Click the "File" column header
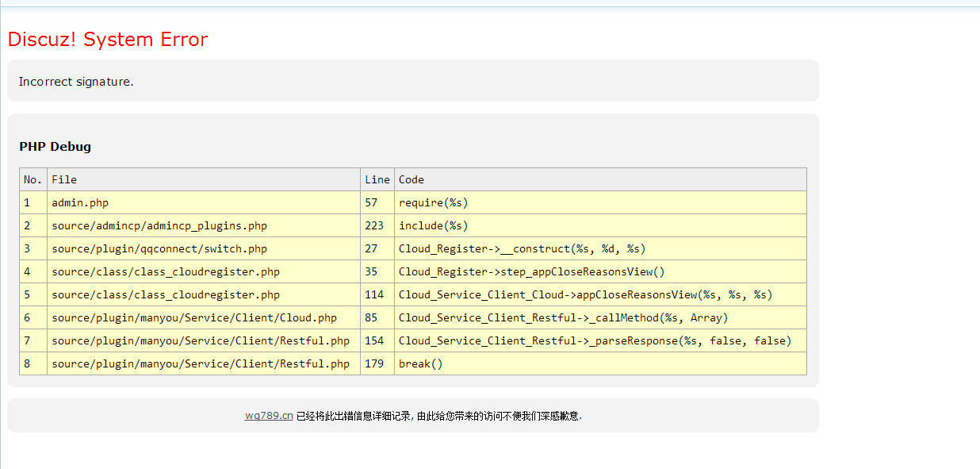The width and height of the screenshot is (980, 469). (x=204, y=179)
